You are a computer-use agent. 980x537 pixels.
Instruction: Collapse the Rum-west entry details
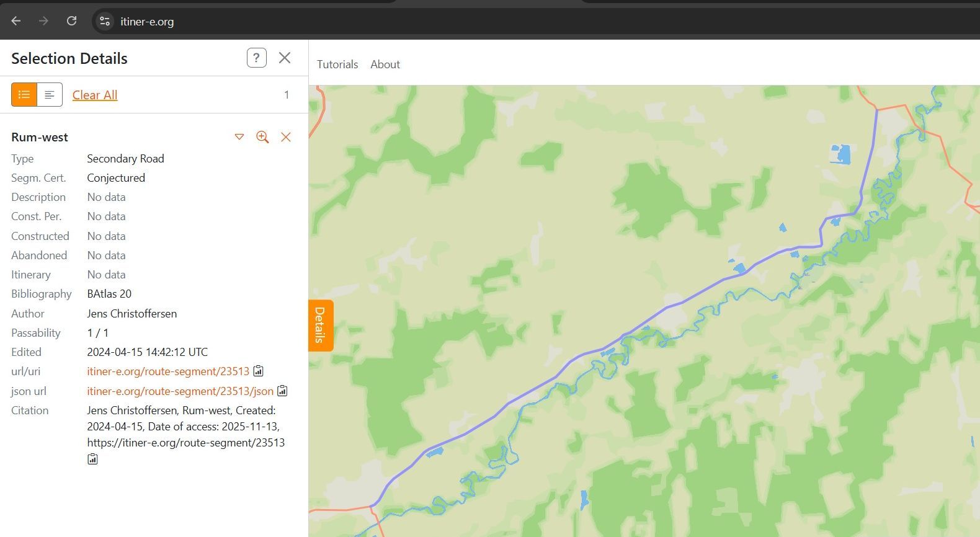click(239, 137)
